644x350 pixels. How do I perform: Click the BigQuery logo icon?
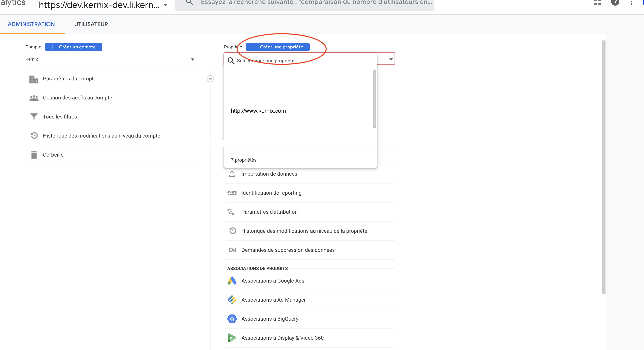[232, 319]
